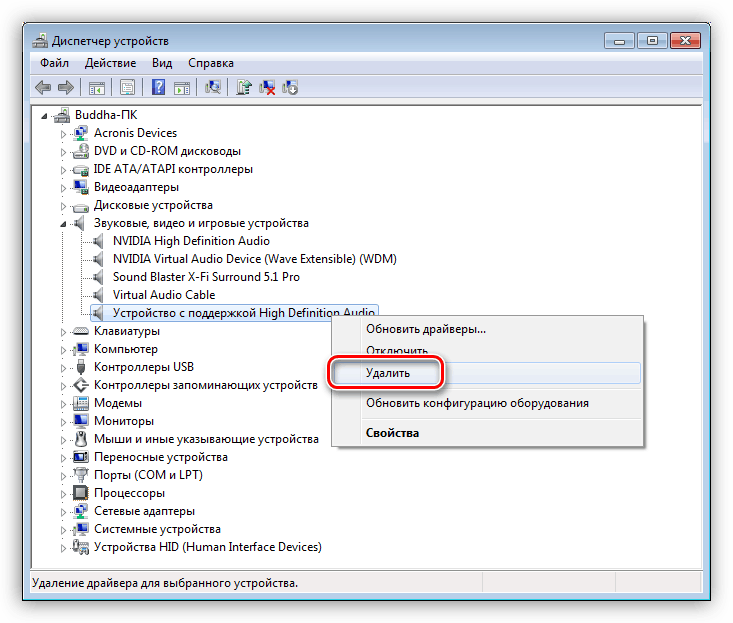Viewport: 733px width, 623px height.
Task: Open Свойства from the context menu
Action: (x=487, y=433)
